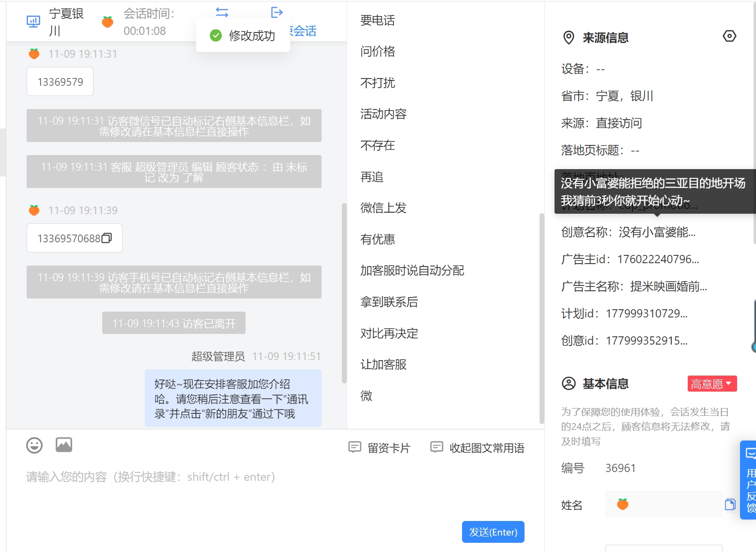Select the quick phrase 拿到联系后
756x552 pixels.
pos(389,302)
